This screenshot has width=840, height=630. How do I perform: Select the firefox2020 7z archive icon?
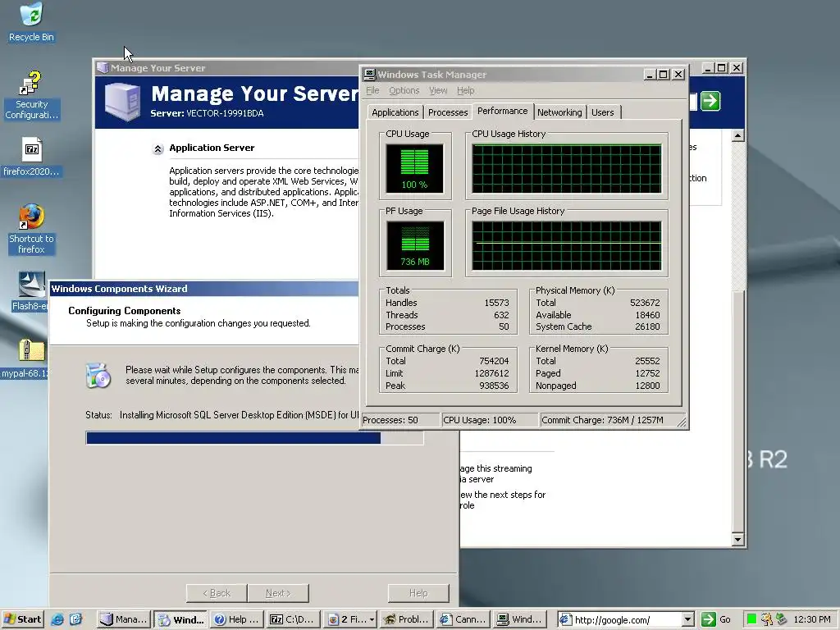[31, 157]
